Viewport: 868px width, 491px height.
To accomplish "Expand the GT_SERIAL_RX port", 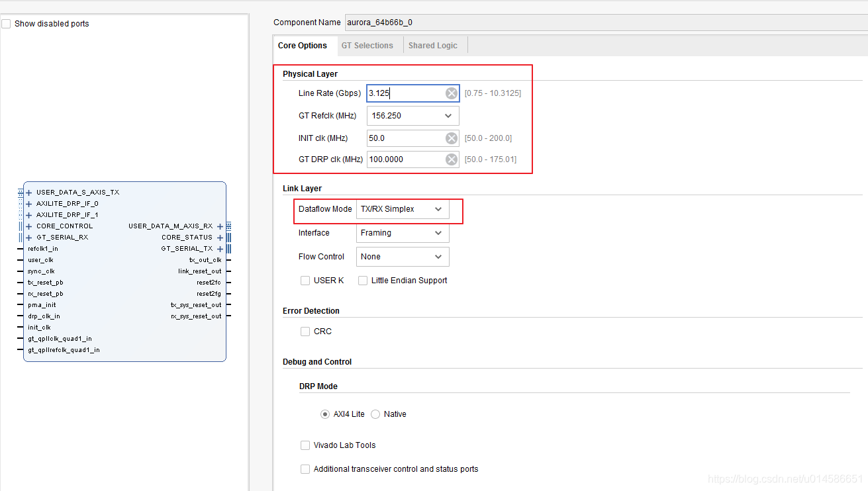I will tap(29, 238).
